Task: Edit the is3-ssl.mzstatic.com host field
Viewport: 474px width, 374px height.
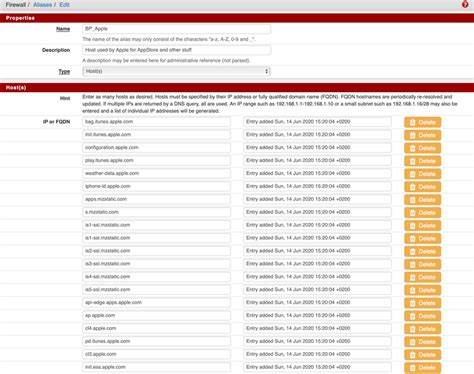Action: coord(156,264)
